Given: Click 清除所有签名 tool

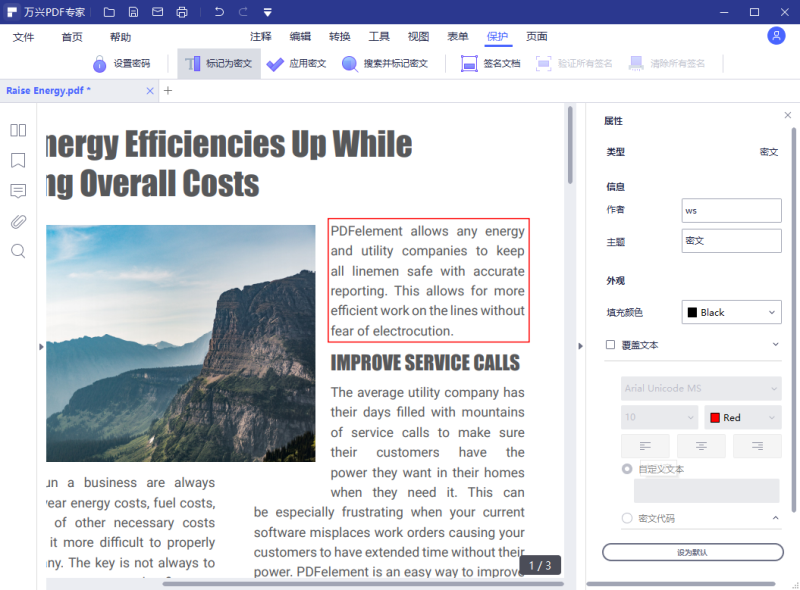Looking at the screenshot, I should click(x=666, y=63).
